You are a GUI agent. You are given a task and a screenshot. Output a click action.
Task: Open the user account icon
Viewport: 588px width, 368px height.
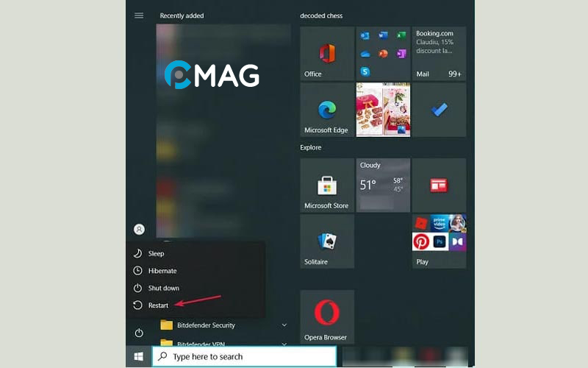tap(139, 229)
